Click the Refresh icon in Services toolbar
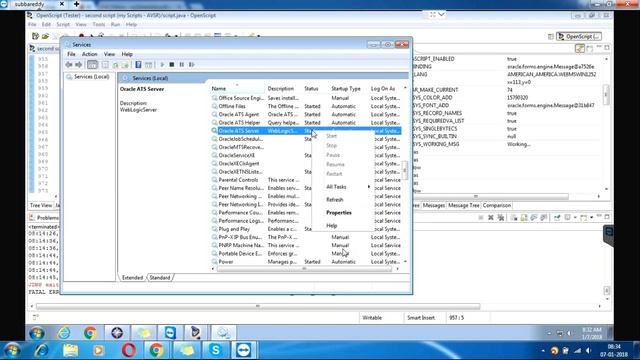 [116, 64]
